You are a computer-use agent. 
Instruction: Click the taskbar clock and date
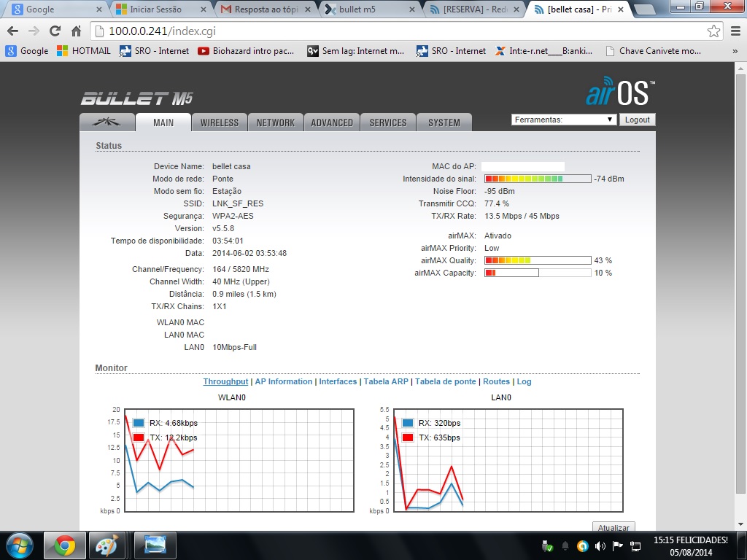click(x=691, y=546)
